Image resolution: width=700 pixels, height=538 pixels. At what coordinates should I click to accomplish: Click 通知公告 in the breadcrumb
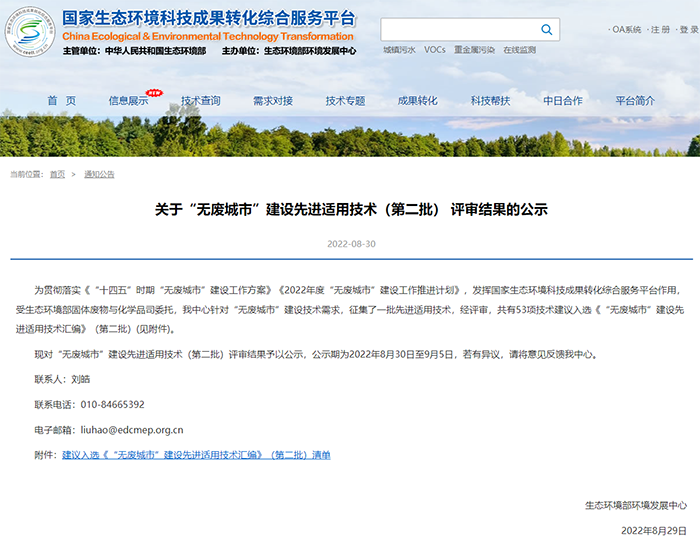tap(99, 174)
